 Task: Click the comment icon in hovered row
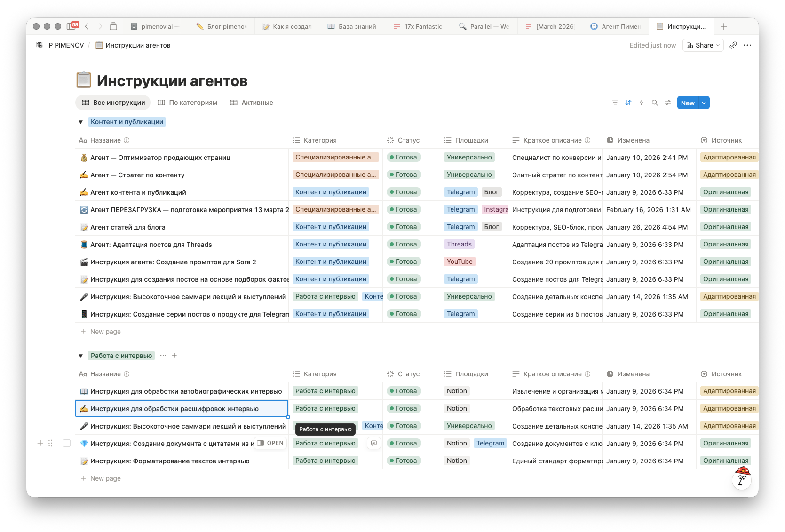[x=373, y=443]
